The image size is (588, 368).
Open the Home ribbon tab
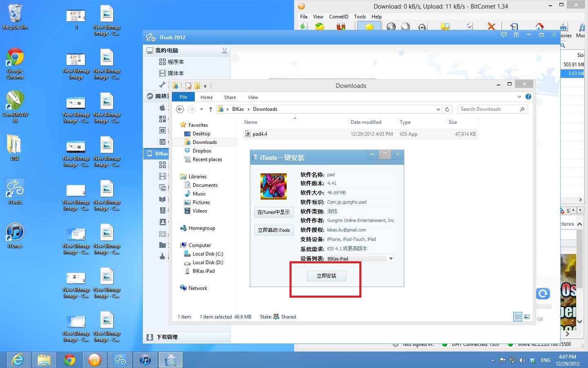207,97
